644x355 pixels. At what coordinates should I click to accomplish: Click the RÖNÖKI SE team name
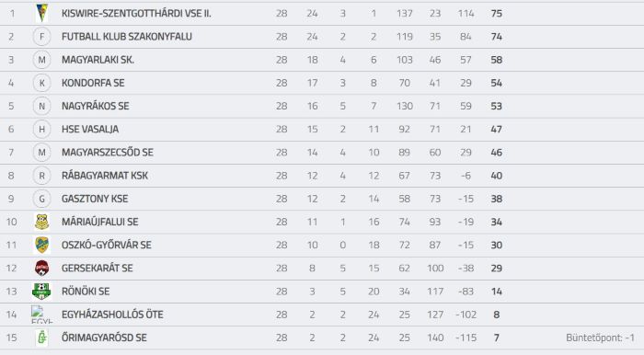coord(86,292)
